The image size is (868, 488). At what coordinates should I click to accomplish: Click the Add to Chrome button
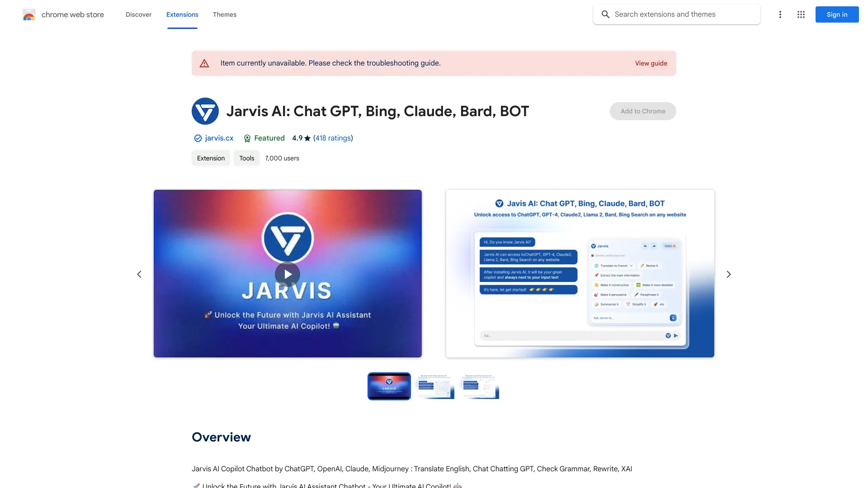tap(643, 111)
